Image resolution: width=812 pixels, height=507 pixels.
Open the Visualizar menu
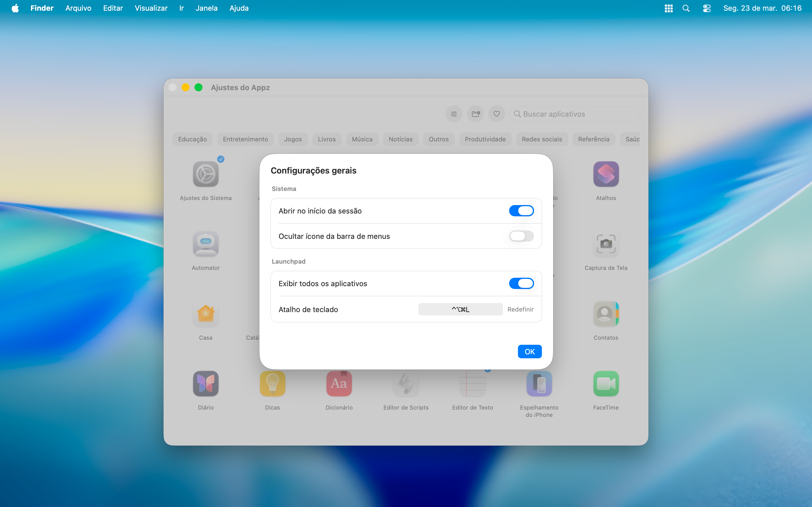click(151, 8)
